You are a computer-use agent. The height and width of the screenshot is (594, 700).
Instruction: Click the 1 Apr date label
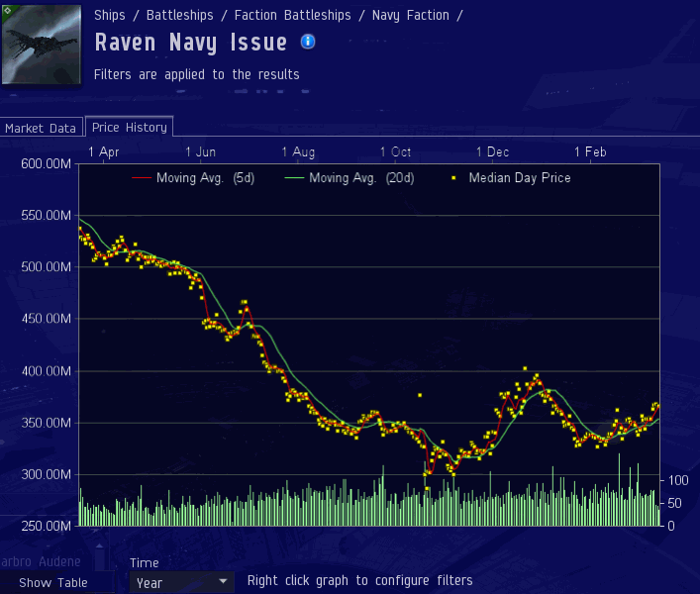click(104, 151)
